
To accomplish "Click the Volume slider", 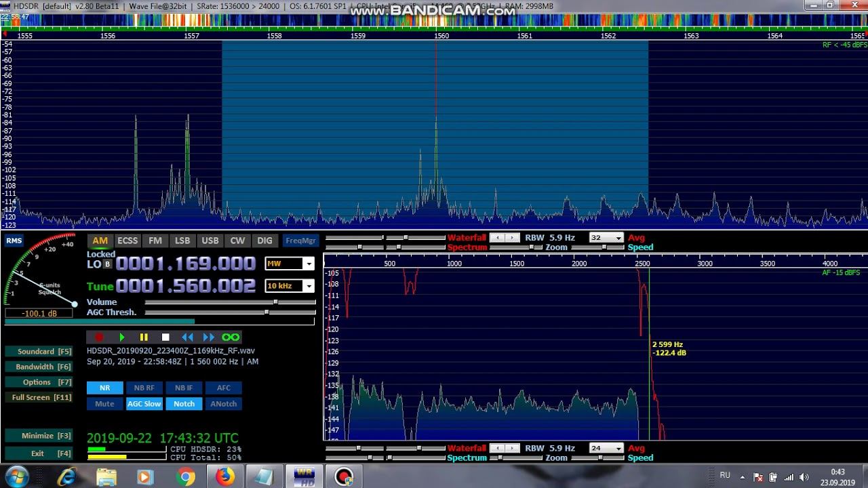I will point(230,302).
